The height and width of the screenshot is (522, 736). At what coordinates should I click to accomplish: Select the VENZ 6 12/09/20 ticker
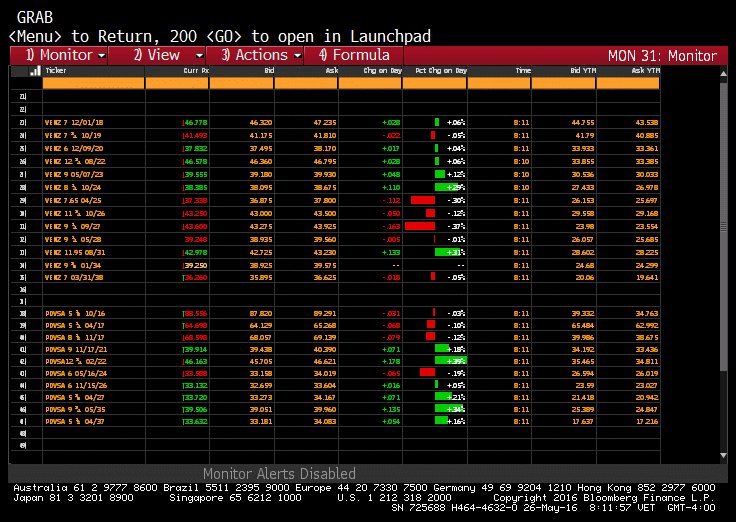click(74, 148)
